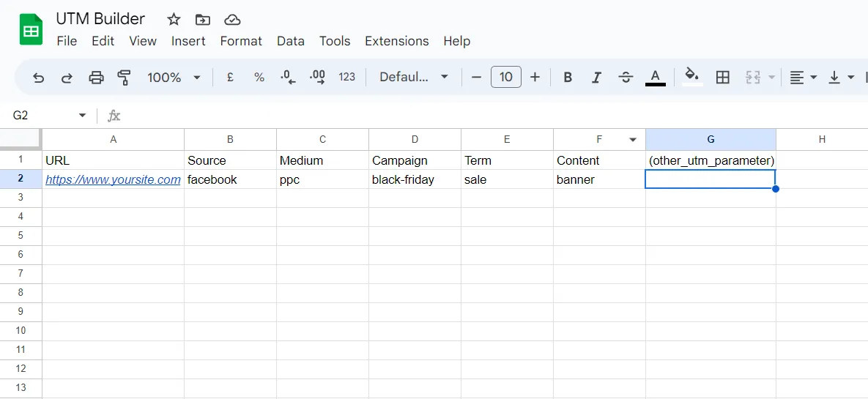
Task: Open the fill color picker
Action: point(692,77)
